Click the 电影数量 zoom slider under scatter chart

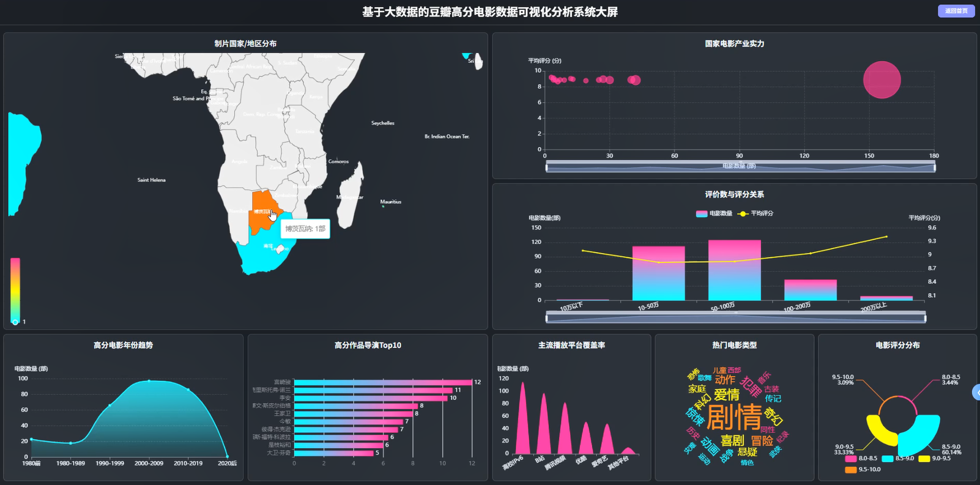coord(740,166)
